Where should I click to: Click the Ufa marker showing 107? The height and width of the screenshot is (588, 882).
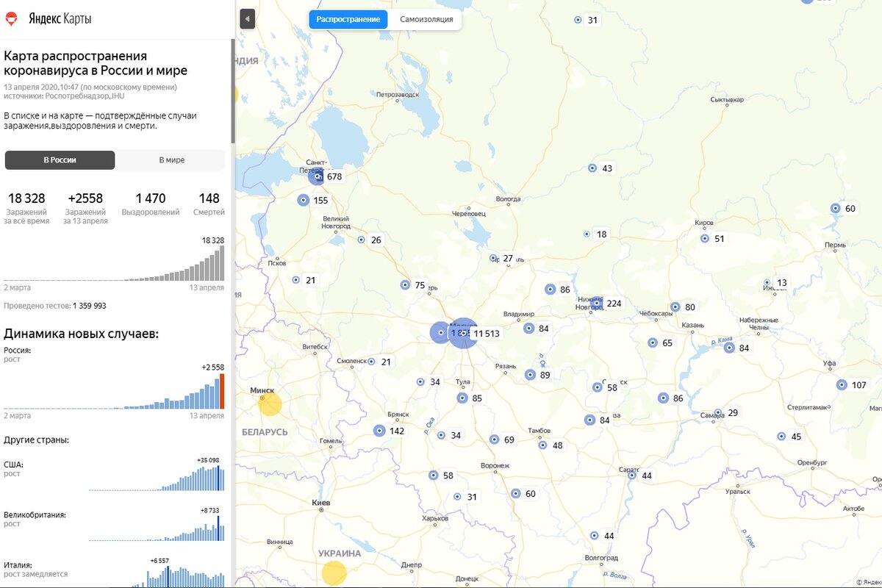(841, 384)
